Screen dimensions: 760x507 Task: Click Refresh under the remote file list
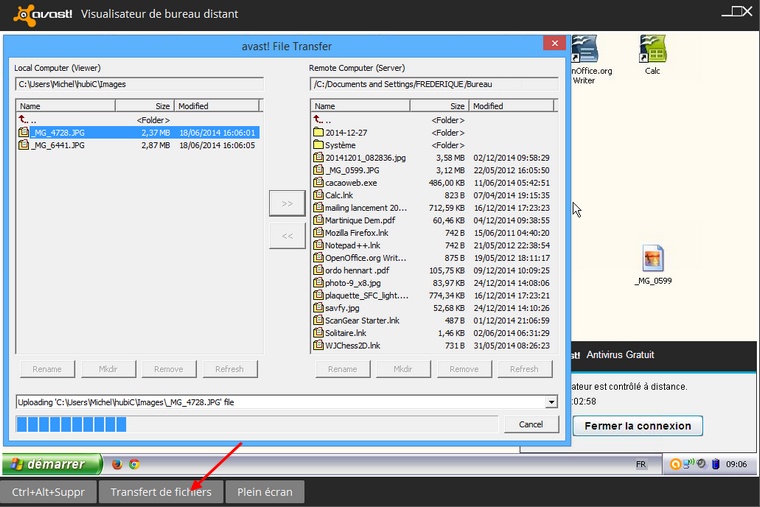[x=524, y=369]
